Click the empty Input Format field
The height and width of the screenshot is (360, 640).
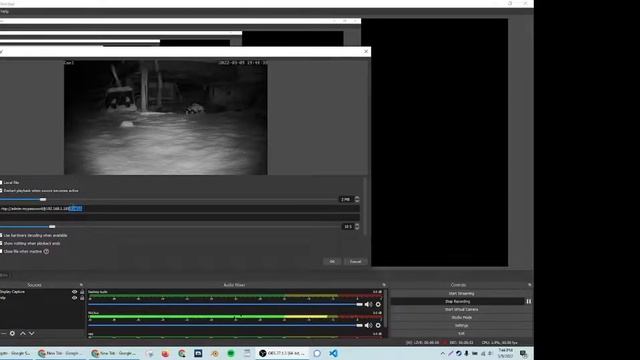pyautogui.click(x=180, y=218)
